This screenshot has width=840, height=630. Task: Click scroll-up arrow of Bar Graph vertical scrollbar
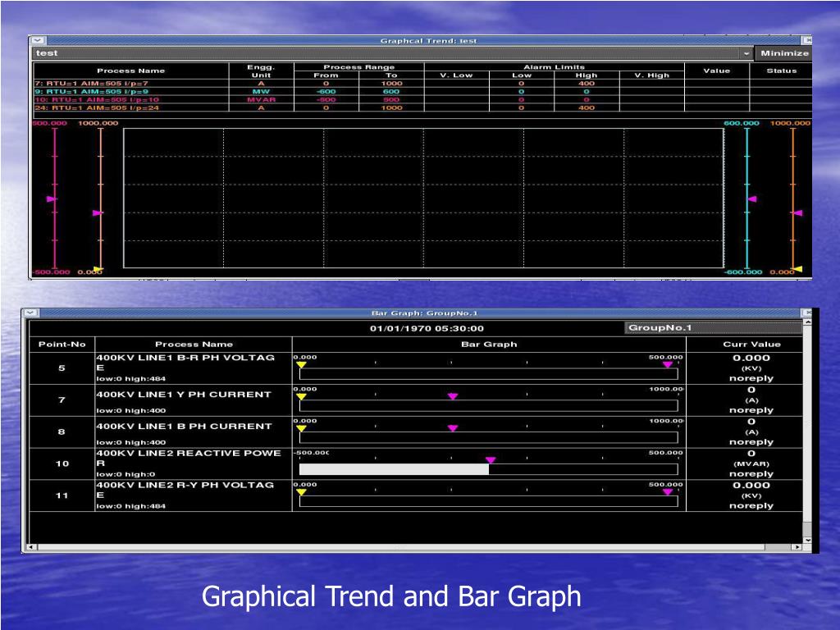[807, 322]
